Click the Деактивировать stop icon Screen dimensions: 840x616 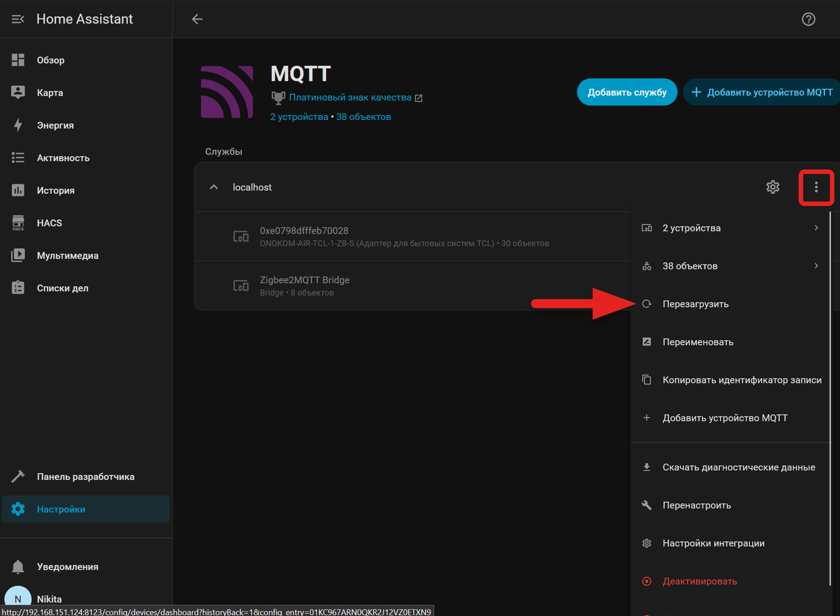coord(647,581)
